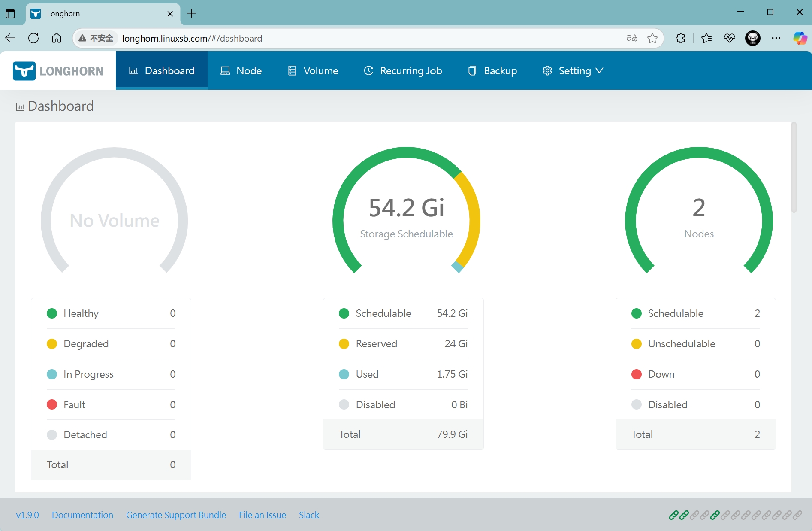
Task: Open browser profile avatar
Action: pos(753,38)
